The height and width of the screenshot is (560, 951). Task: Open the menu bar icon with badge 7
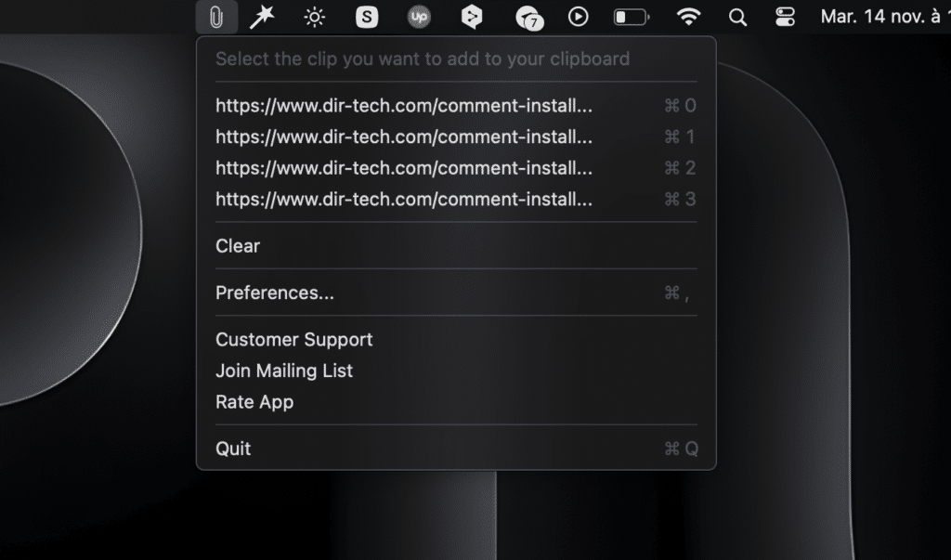[528, 18]
